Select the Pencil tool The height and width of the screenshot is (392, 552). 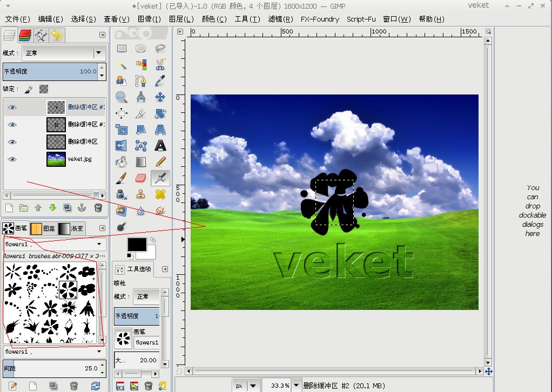coord(160,162)
